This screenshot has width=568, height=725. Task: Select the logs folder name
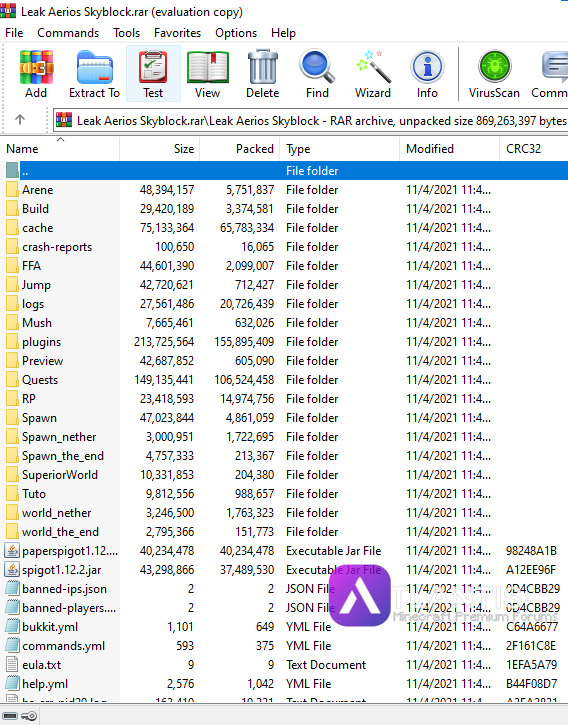point(33,304)
